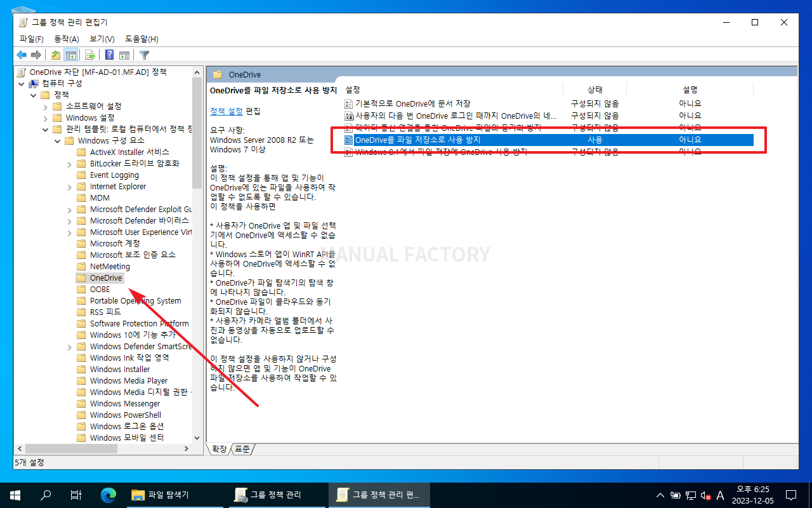Image resolution: width=812 pixels, height=508 pixels.
Task: Open the 도움말(H) menu
Action: tap(141, 39)
